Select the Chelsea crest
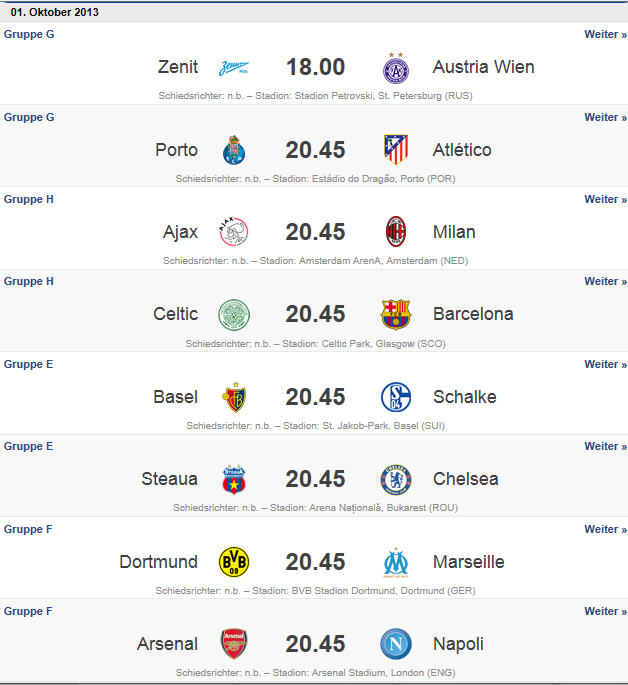Viewport: 628px width, 685px height. (396, 479)
